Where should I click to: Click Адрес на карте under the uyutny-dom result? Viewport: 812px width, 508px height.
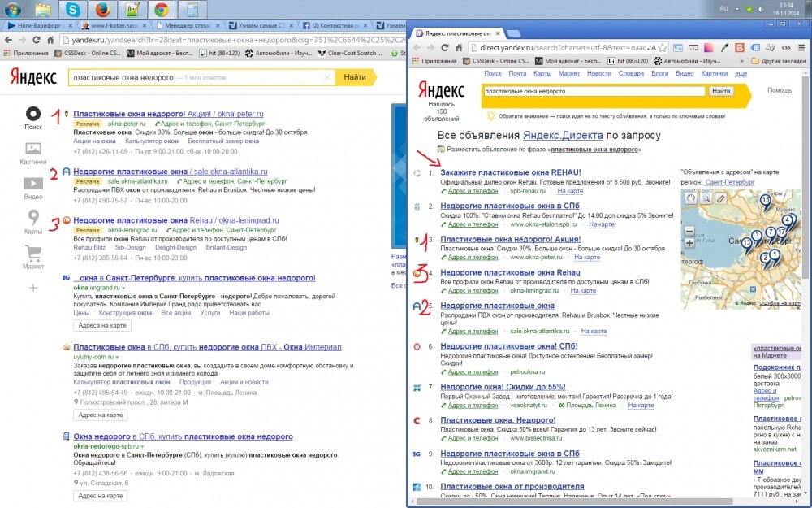click(x=101, y=415)
